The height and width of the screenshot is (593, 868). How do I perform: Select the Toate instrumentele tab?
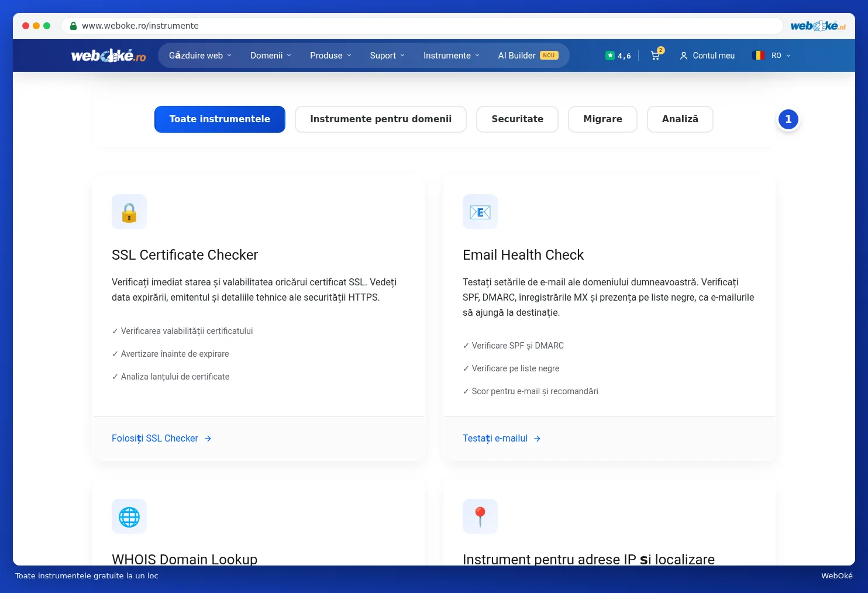[220, 119]
